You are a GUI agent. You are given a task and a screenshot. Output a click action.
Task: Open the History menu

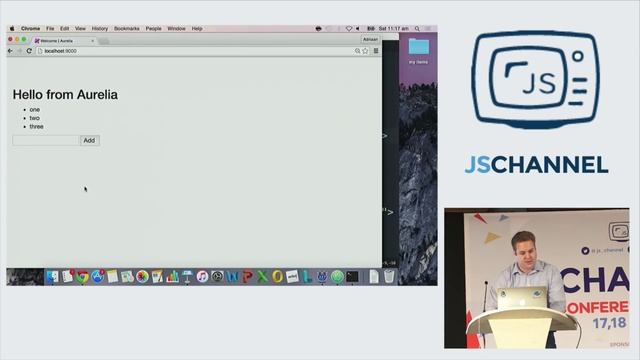pyautogui.click(x=100, y=29)
